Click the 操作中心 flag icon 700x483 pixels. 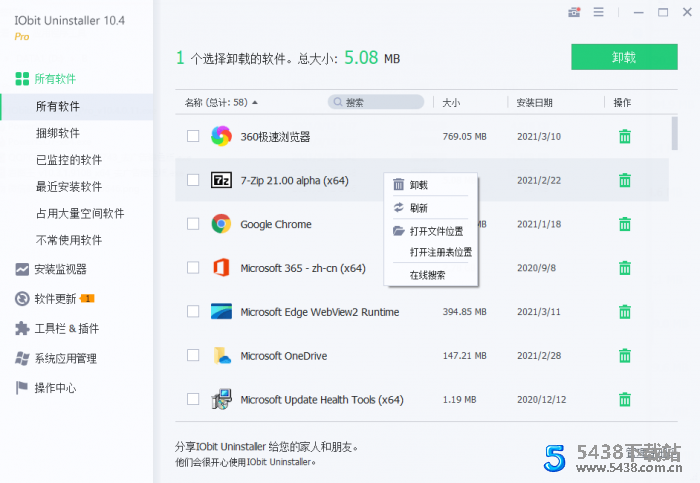tap(21, 388)
